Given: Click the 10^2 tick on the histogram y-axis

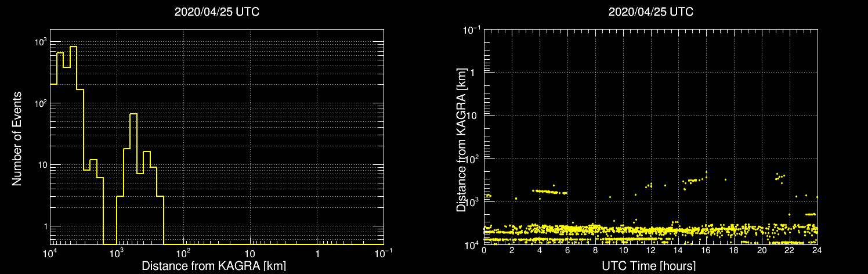Looking at the screenshot, I should click(40, 104).
